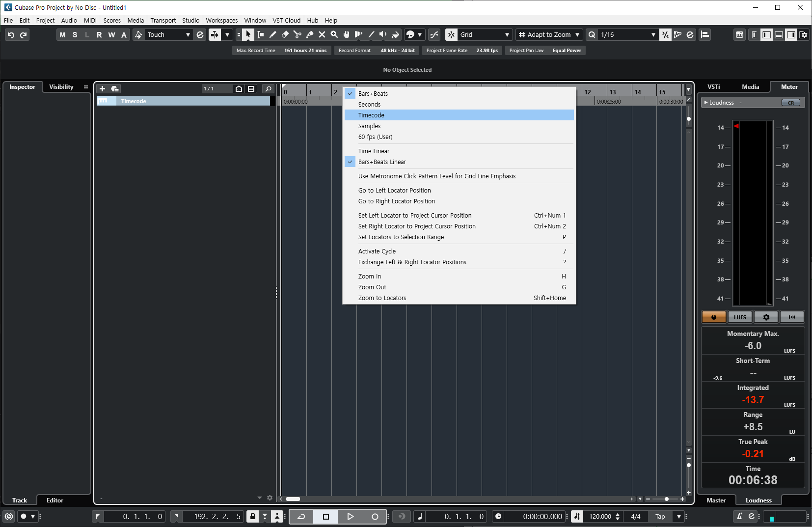Viewport: 812px width, 527px height.
Task: Choose Timecode in the ruler menu
Action: point(459,115)
